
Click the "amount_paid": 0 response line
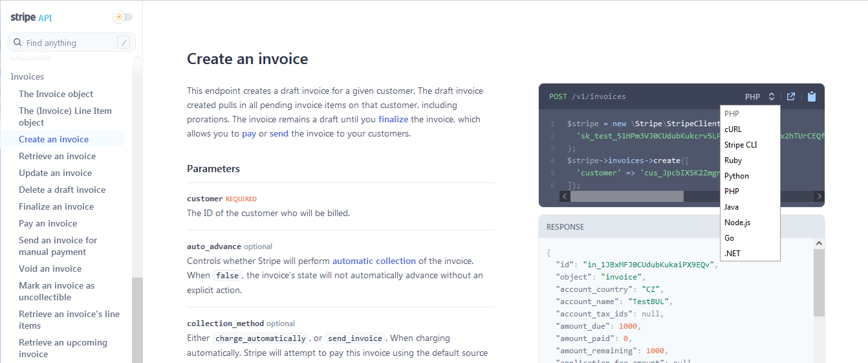click(594, 338)
